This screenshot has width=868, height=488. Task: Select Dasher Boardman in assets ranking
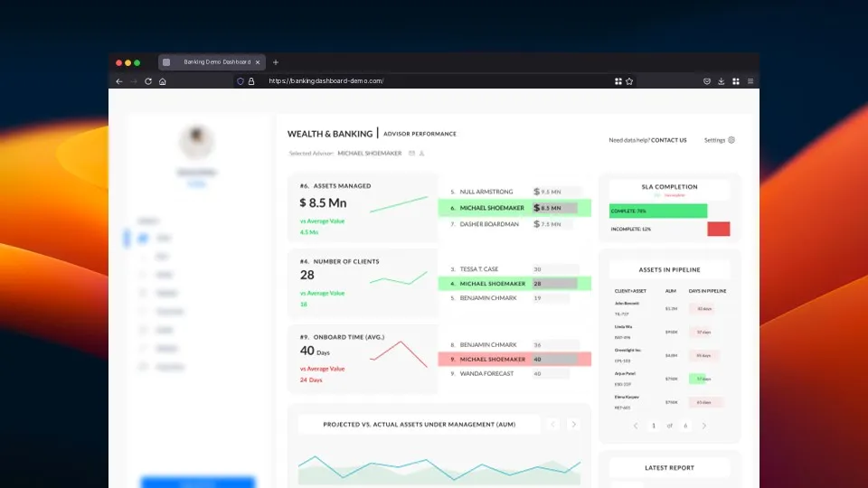(514, 224)
